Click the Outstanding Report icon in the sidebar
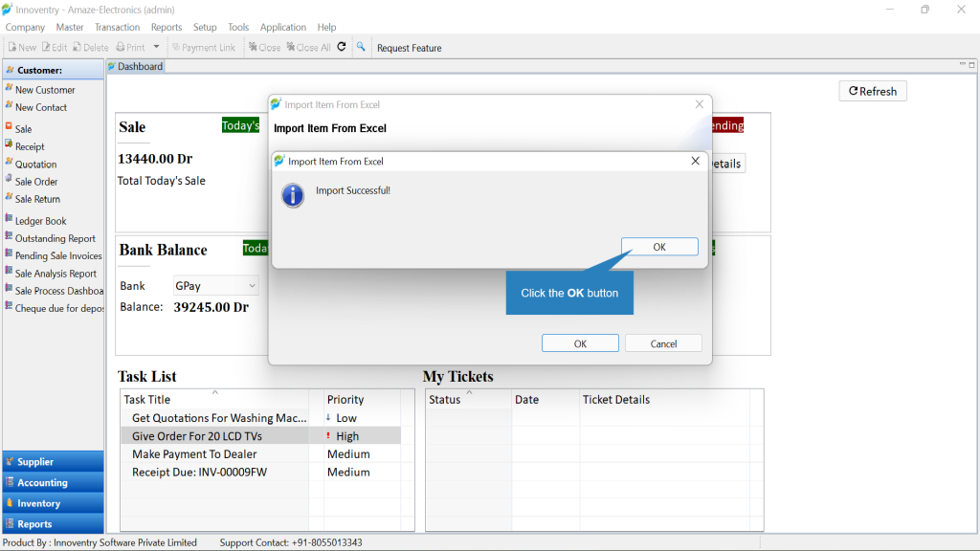 click(x=9, y=236)
